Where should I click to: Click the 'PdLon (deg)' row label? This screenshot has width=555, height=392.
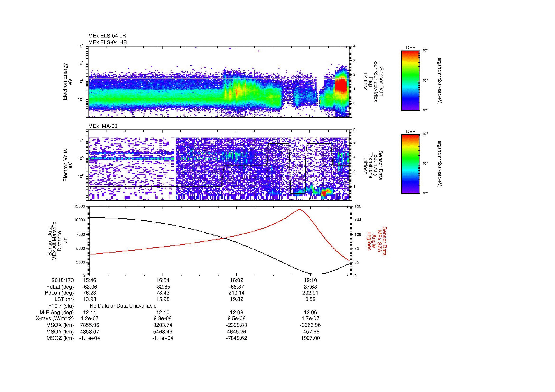(59, 293)
